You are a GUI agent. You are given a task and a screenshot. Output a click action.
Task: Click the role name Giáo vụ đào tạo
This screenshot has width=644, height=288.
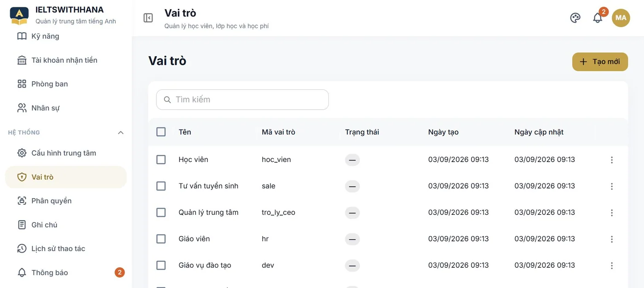(x=205, y=265)
